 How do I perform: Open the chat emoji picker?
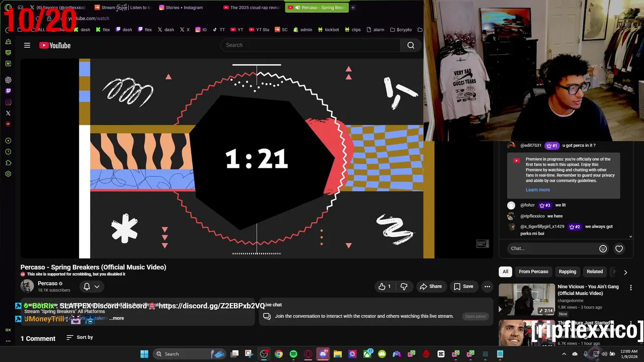click(x=603, y=248)
